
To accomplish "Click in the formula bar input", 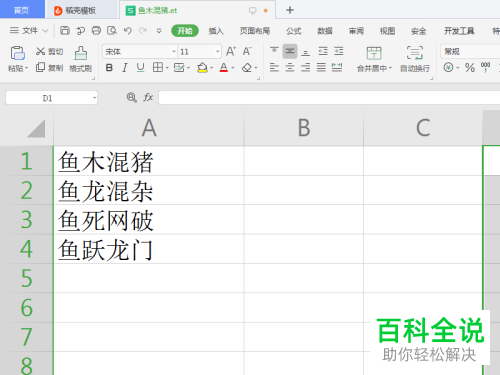I will (329, 98).
